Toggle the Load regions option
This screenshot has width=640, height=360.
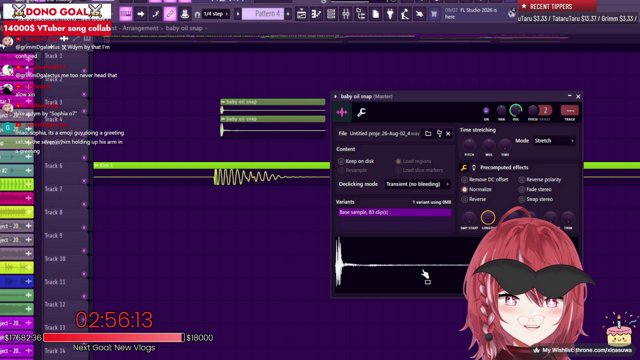point(413,161)
